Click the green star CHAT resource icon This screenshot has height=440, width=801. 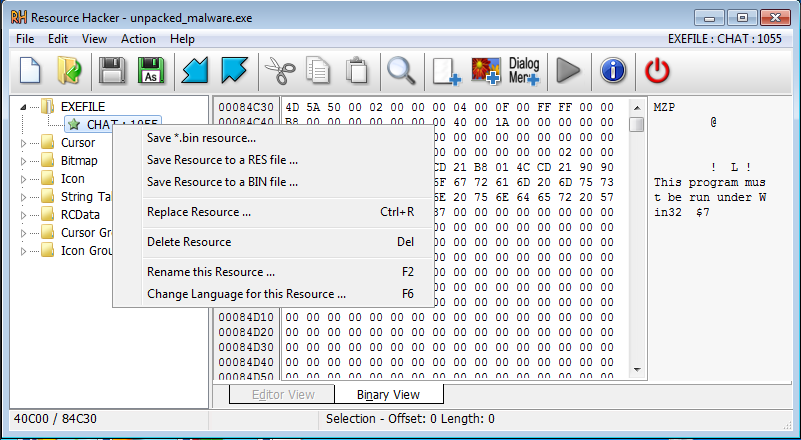pyautogui.click(x=75, y=124)
